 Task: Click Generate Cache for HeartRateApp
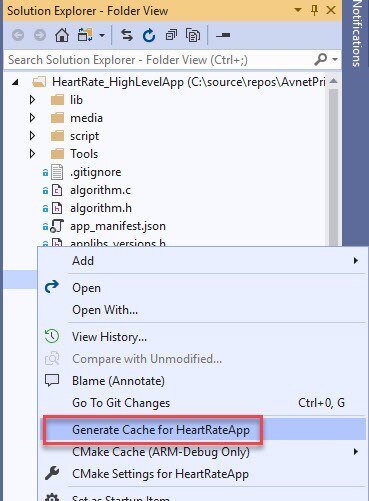tap(203, 429)
